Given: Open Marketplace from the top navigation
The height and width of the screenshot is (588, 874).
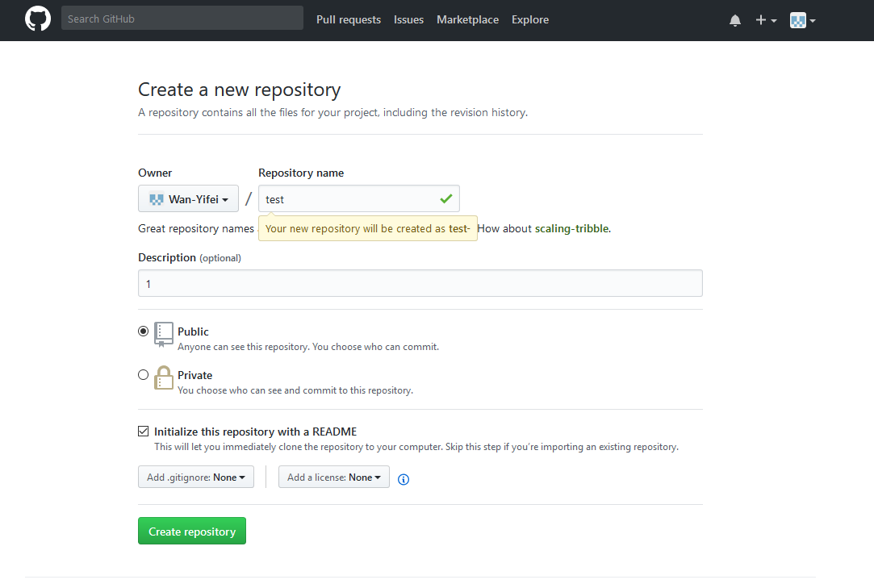Looking at the screenshot, I should click(x=467, y=19).
